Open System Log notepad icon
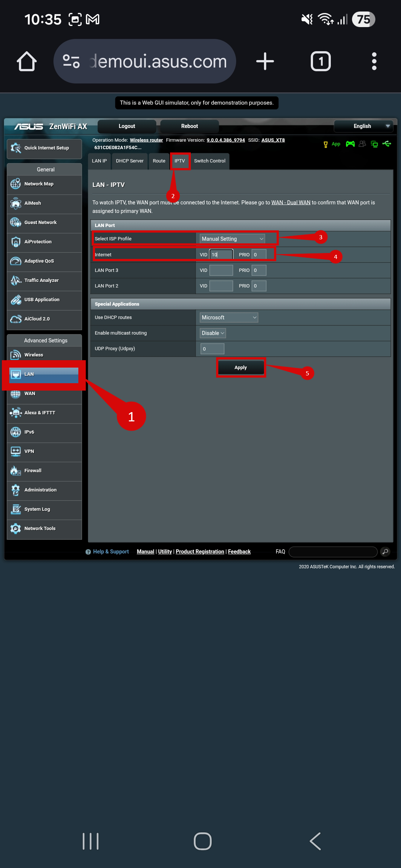Image resolution: width=401 pixels, height=868 pixels. 16,509
